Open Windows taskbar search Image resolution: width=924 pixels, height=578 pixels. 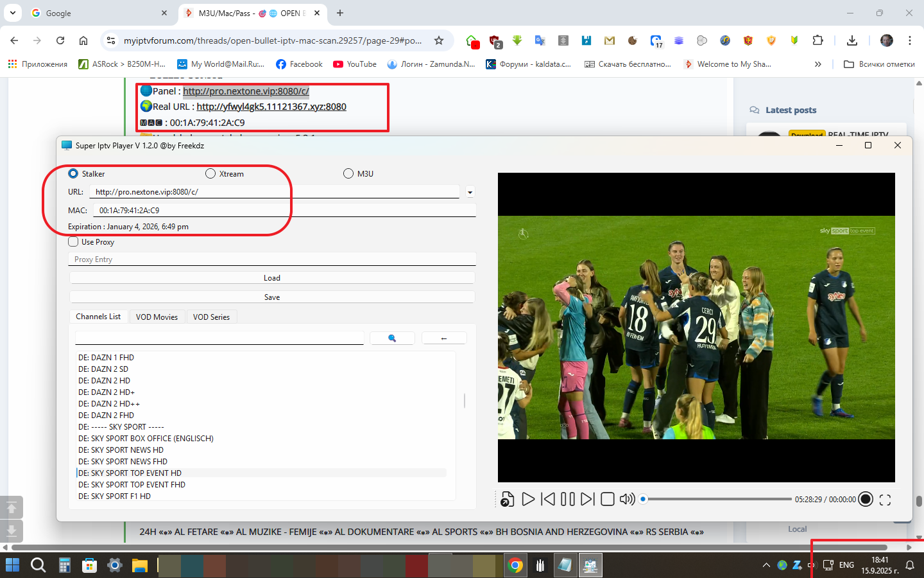[x=38, y=565]
